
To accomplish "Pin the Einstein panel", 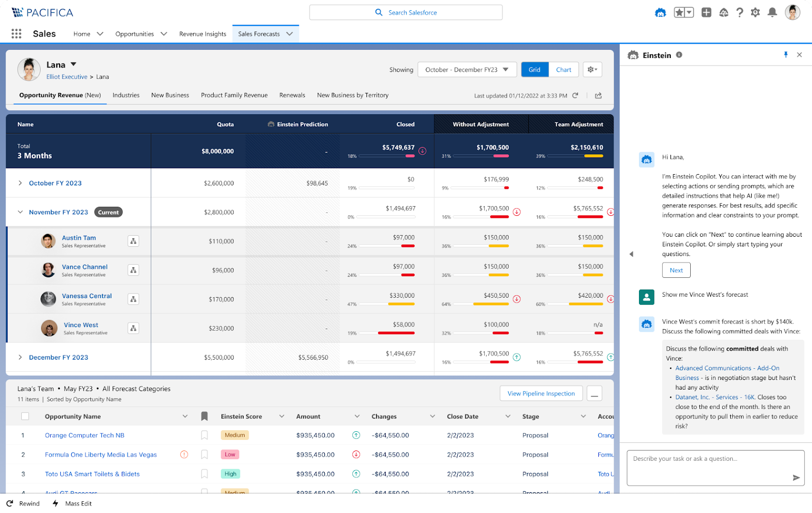I will [x=786, y=55].
